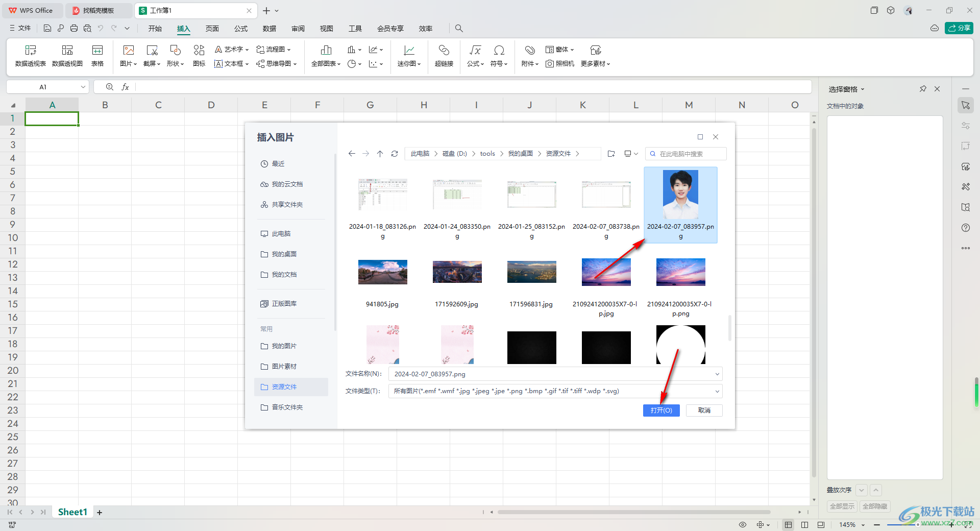Screen dimensions: 980x531
Task: Switch to the Formulas ribbon tab
Action: 241,29
